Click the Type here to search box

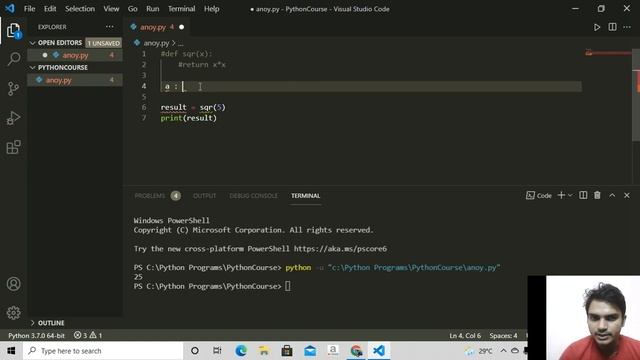pos(103,351)
